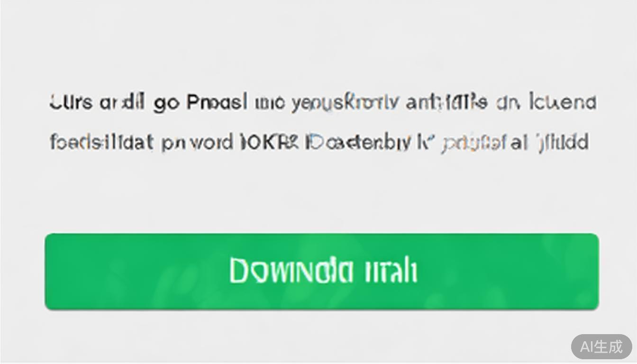The image size is (637, 364).
Task: Click the word starting with 'Pn' after 'go'
Action: (x=217, y=102)
